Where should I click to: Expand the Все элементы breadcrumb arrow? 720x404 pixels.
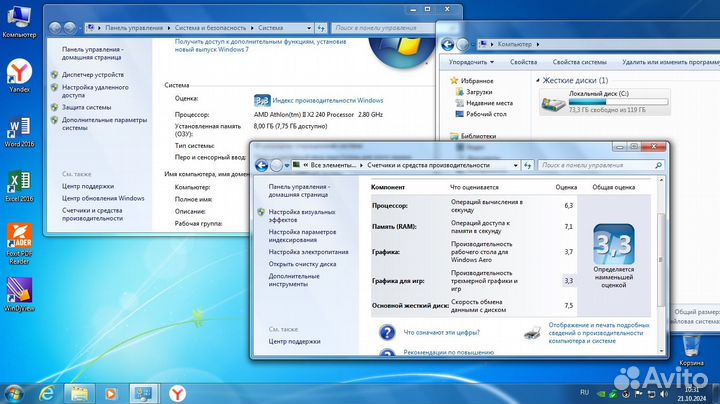pos(361,165)
